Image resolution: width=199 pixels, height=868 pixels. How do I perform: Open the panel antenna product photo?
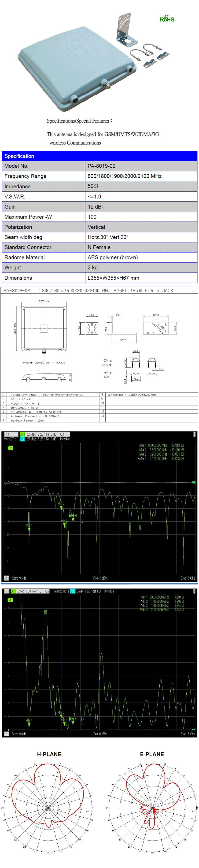tap(77, 69)
